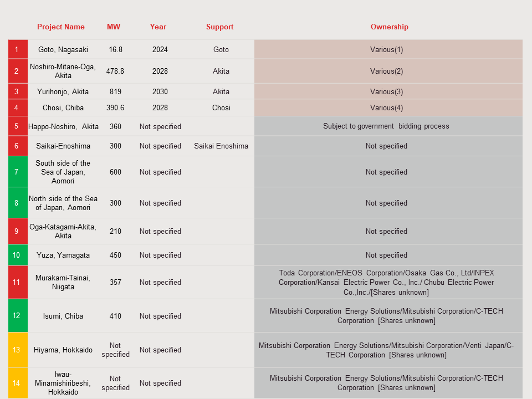This screenshot has height=399, width=532.
Task: Click the green number 7 cell
Action: (17, 172)
